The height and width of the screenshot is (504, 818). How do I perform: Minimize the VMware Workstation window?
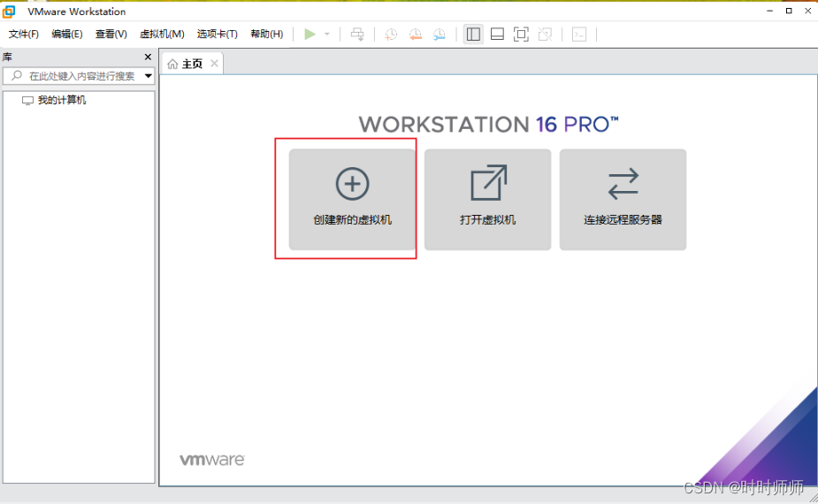(769, 11)
